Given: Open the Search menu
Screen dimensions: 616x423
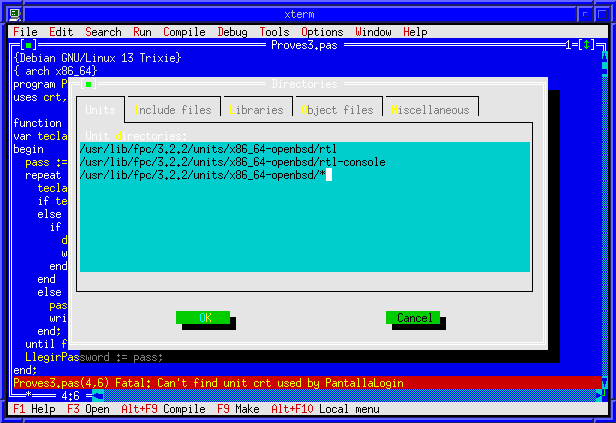Looking at the screenshot, I should coord(103,32).
